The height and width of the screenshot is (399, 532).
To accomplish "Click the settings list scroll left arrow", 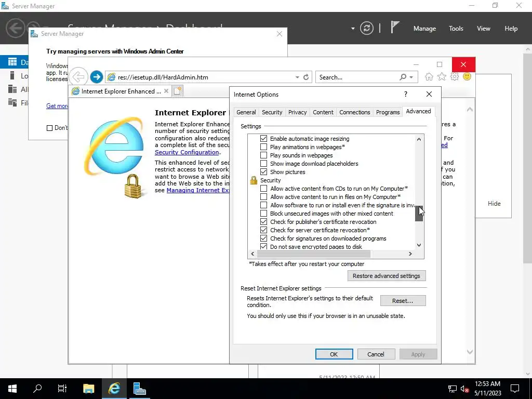I will [252, 254].
